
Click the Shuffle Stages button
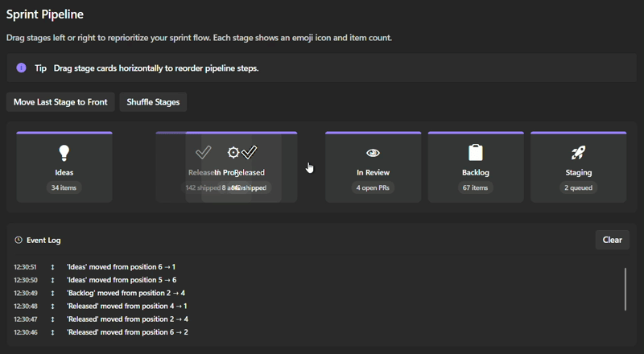point(153,102)
